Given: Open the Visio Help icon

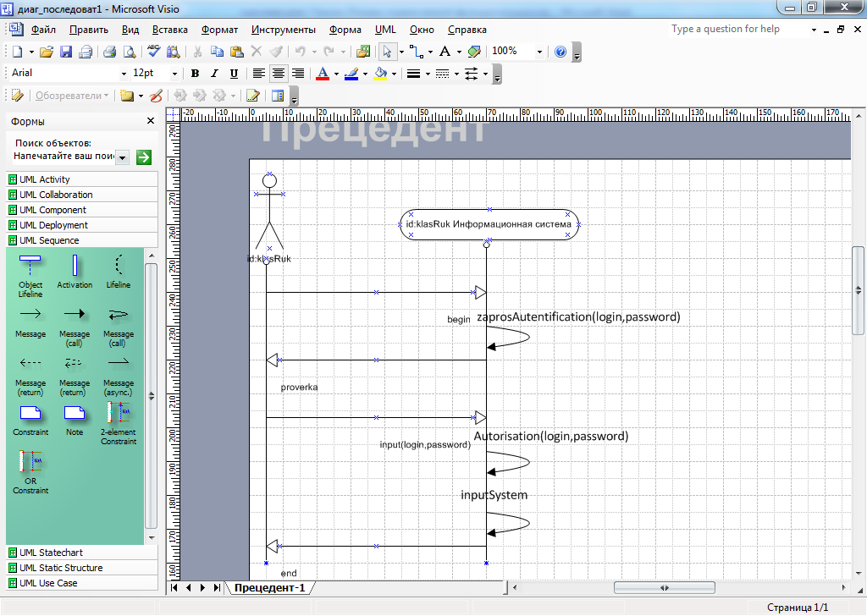Looking at the screenshot, I should (561, 52).
